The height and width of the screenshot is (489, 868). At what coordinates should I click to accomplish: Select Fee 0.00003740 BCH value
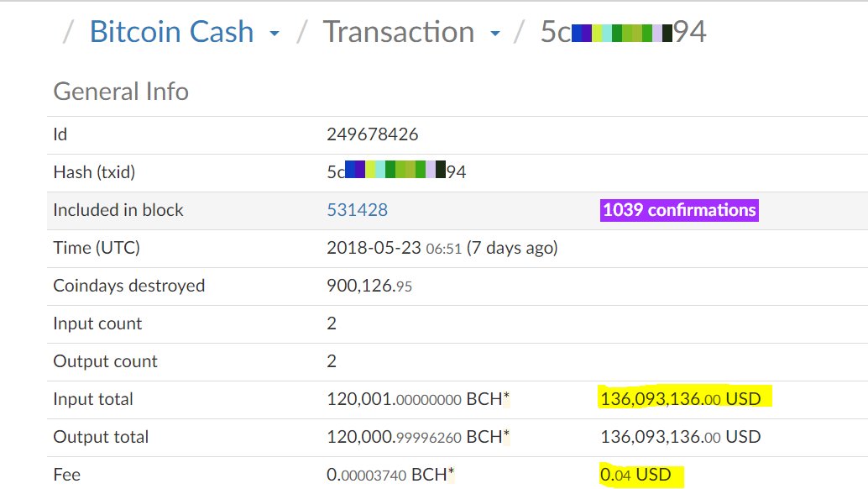coord(390,475)
